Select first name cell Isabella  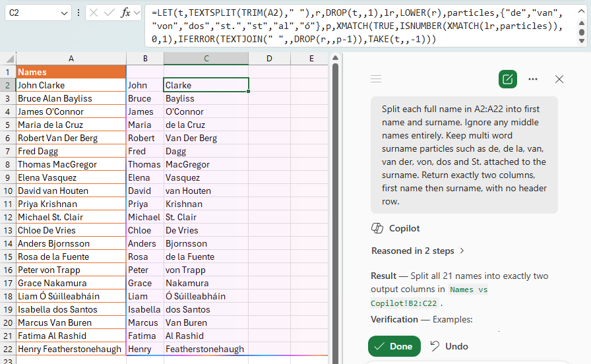pos(145,309)
